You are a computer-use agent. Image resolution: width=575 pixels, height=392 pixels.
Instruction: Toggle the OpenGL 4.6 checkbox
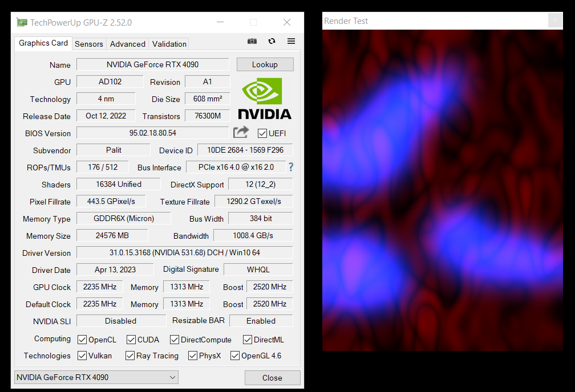point(235,356)
